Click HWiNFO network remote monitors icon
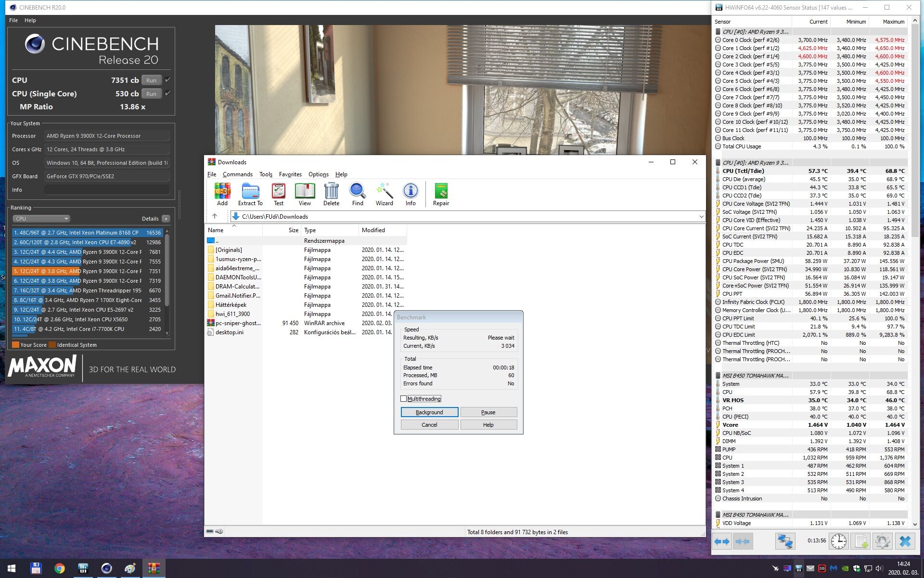 (785, 541)
